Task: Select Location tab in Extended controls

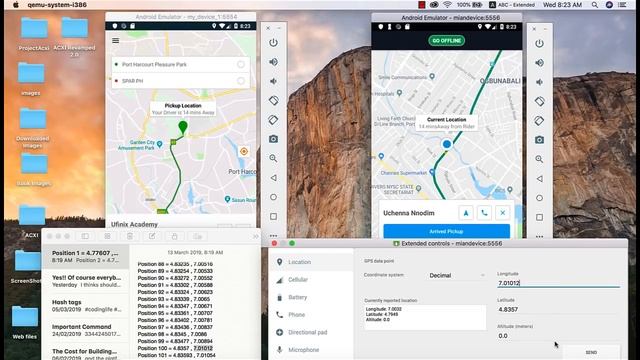Action: pyautogui.click(x=311, y=262)
